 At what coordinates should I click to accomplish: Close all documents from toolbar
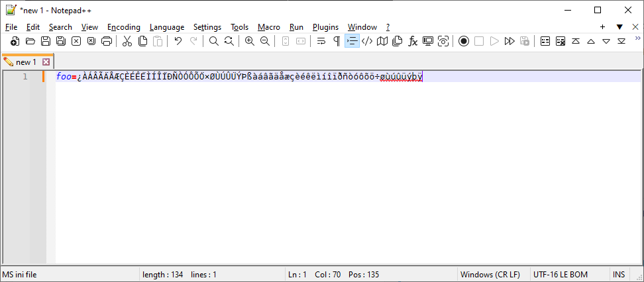[x=91, y=41]
